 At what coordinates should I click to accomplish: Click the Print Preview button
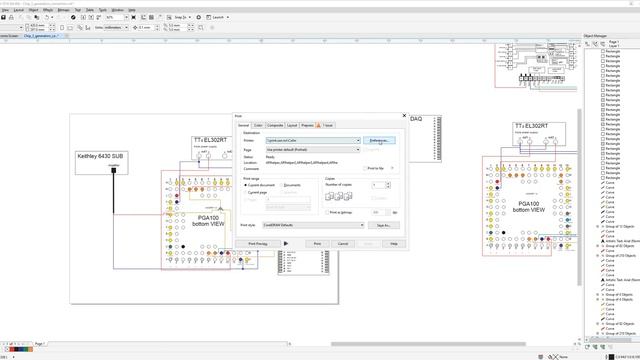point(258,244)
